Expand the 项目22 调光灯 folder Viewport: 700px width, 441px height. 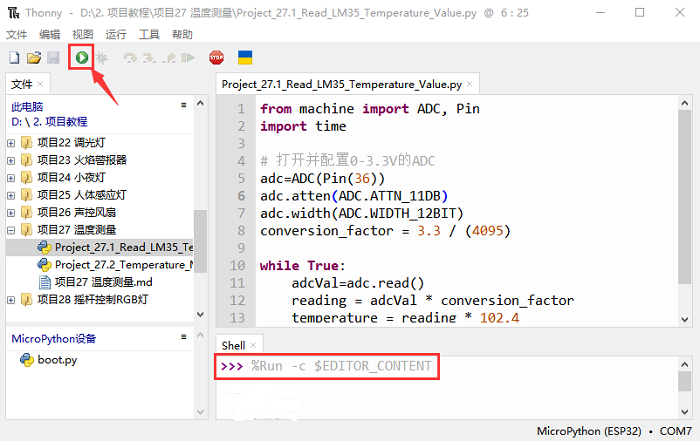point(11,142)
